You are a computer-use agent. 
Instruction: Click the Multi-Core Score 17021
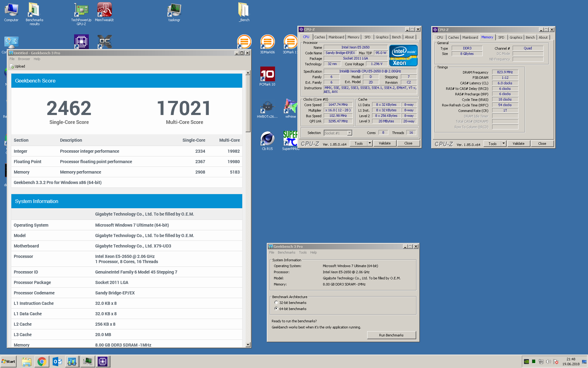184,108
